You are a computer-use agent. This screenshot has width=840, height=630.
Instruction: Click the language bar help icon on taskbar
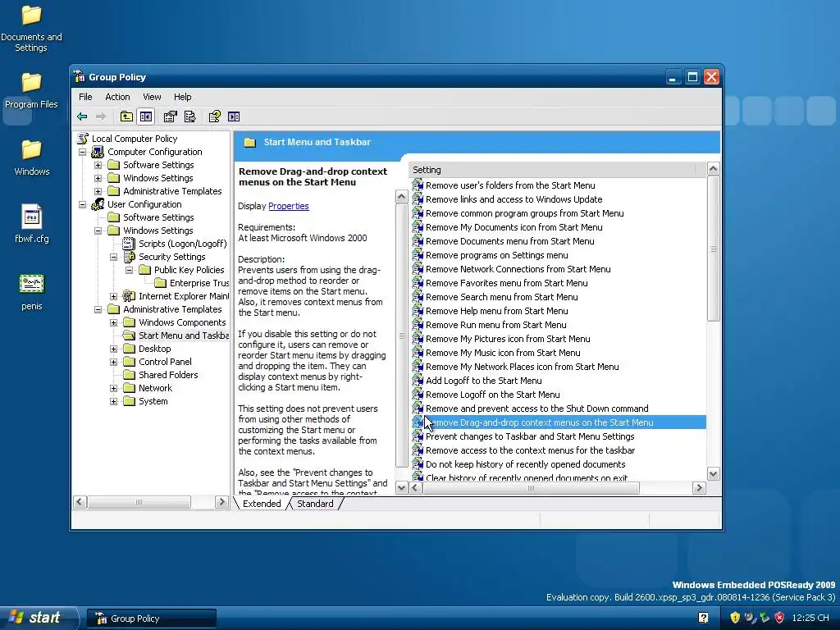pyautogui.click(x=703, y=618)
